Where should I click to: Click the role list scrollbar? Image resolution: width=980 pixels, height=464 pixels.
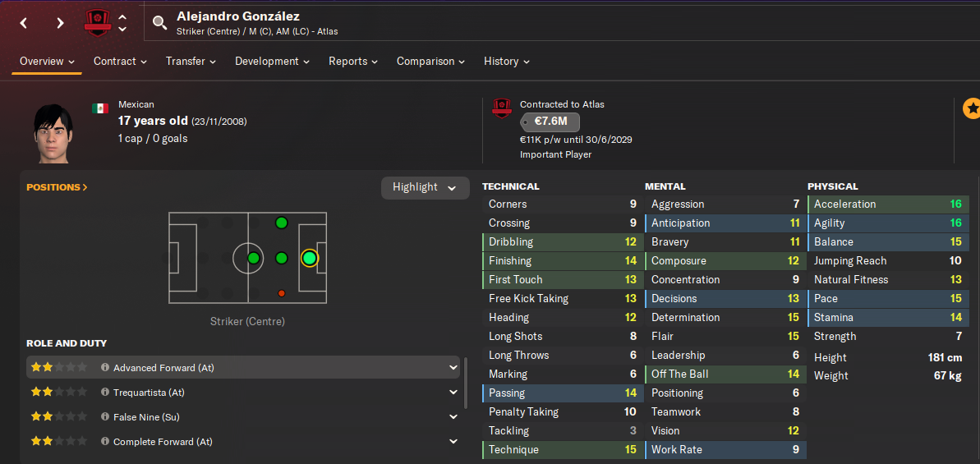[465, 383]
